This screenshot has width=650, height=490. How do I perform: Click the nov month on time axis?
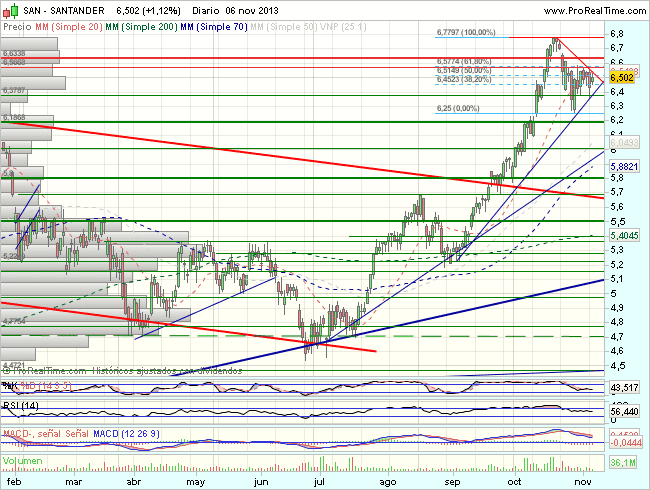[x=583, y=482]
